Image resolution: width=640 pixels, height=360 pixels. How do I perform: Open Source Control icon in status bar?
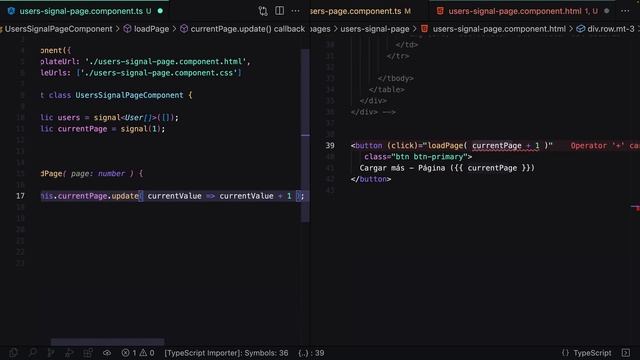pyautogui.click(x=51, y=353)
